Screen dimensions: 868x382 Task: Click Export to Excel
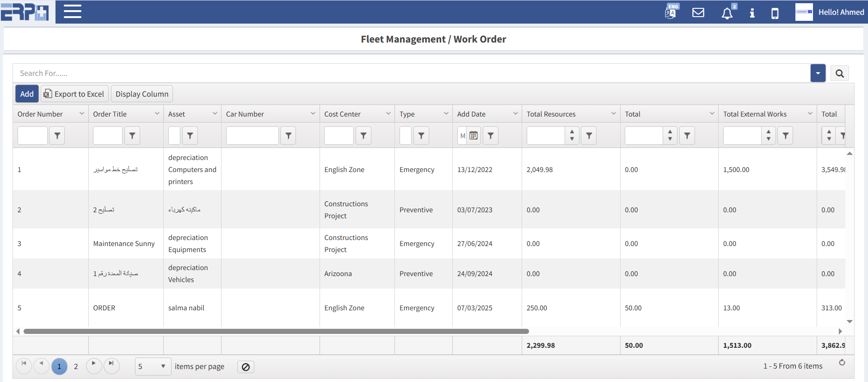point(74,94)
